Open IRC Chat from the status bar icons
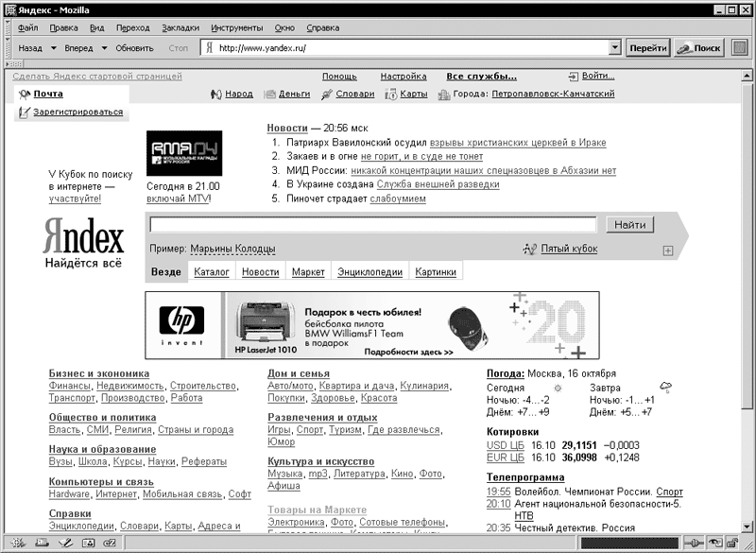Screen dimensions: 756x553 [x=110, y=543]
